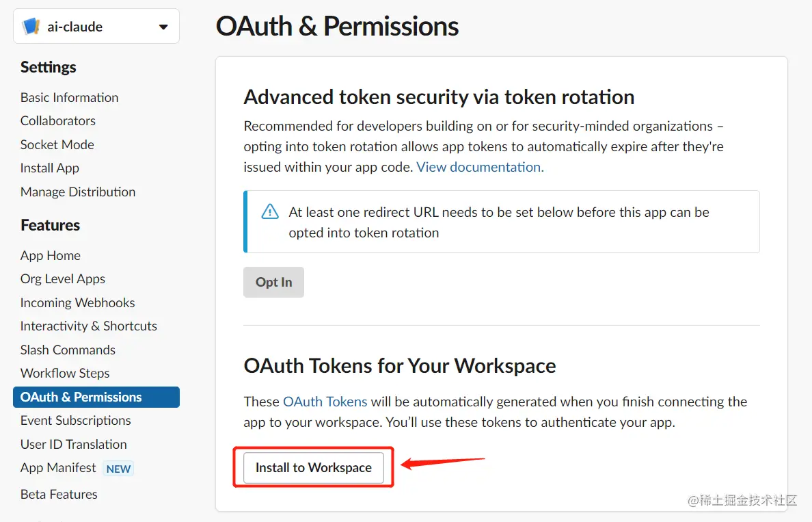Open the OAuth Tokens hyperlink
The height and width of the screenshot is (522, 812).
click(x=325, y=402)
